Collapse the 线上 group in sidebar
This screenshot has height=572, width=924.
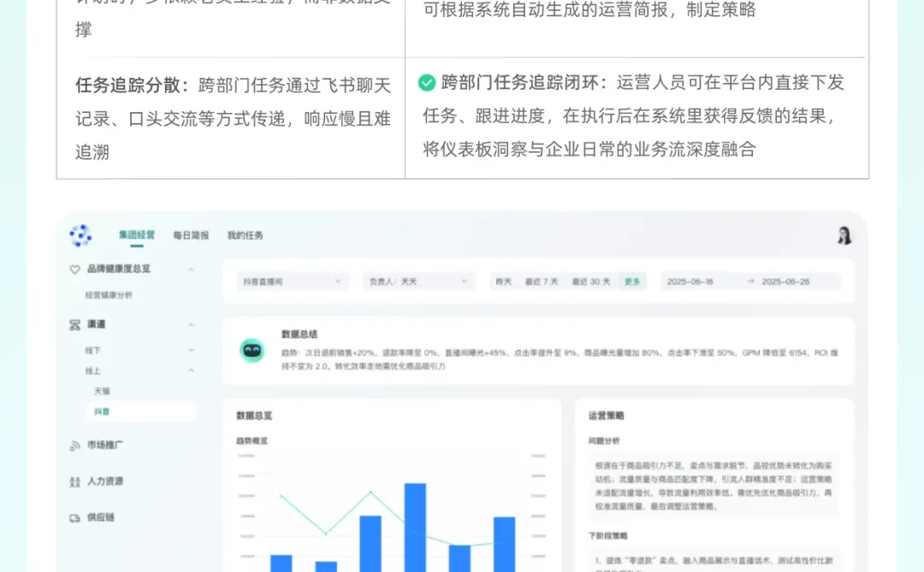pyautogui.click(x=189, y=370)
